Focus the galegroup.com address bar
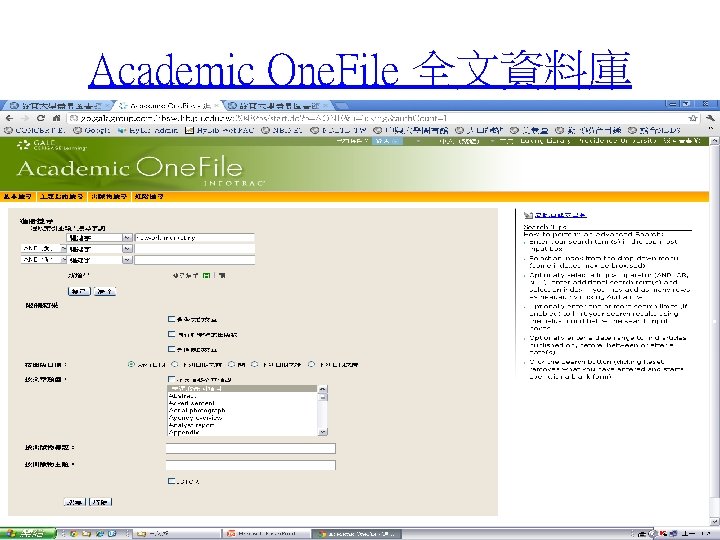 click(x=377, y=118)
